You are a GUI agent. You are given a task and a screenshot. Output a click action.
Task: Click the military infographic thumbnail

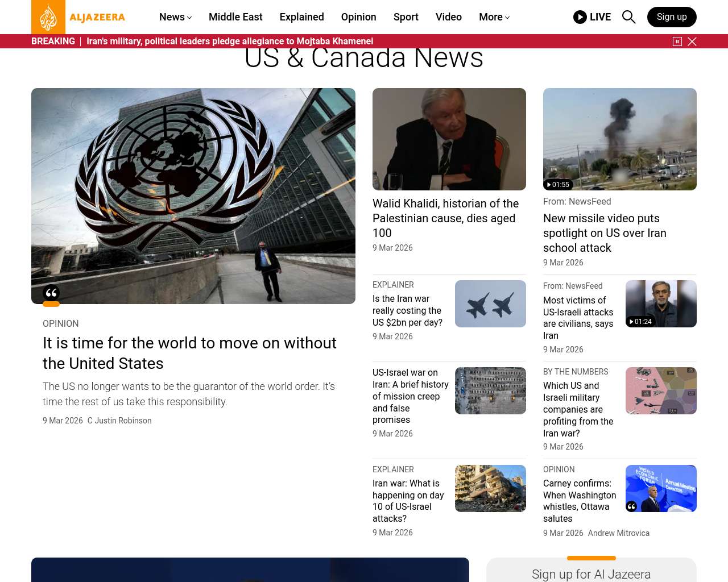[661, 391]
